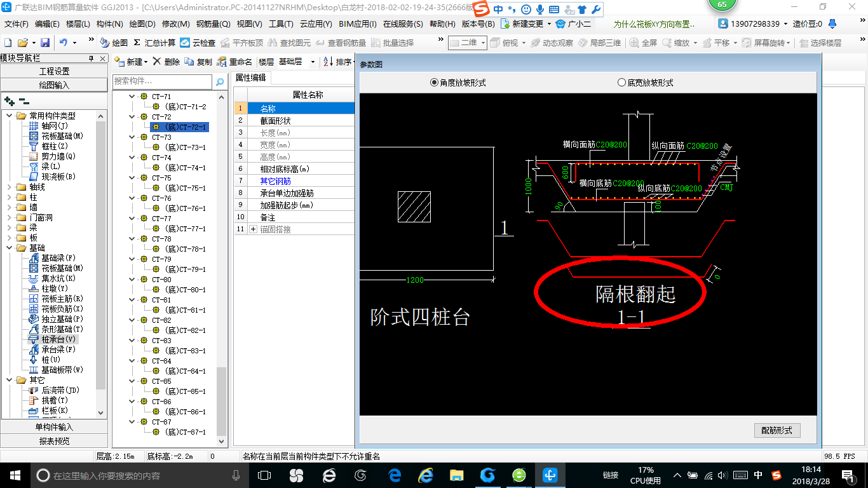Switch to the 属性编辑 tab

(251, 78)
